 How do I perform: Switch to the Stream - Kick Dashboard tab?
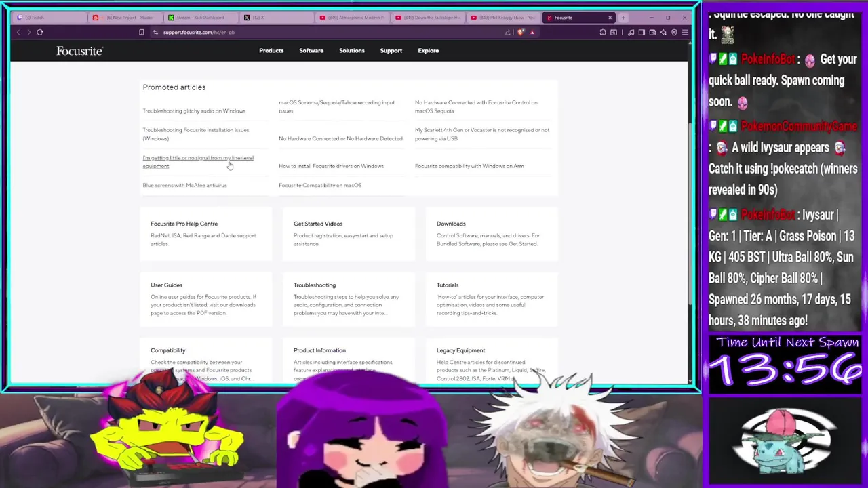coord(200,18)
